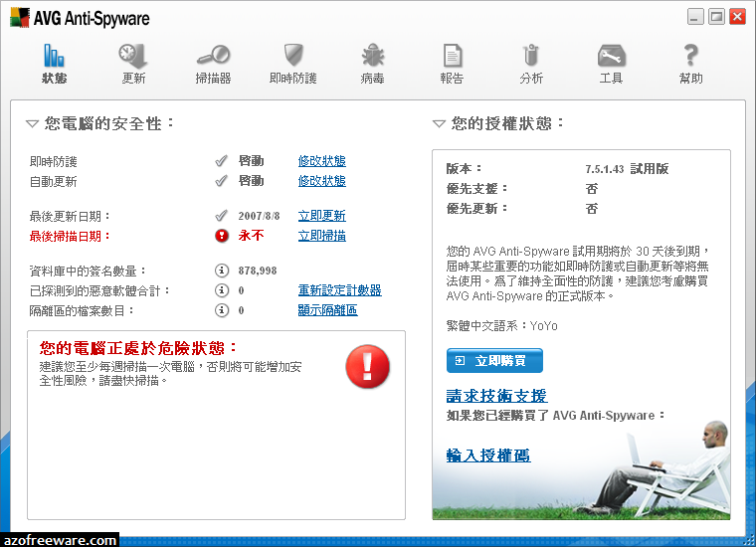Screen dimensions: 756x547
Task: Click checkmark icon beside 即時防護 row
Action: click(221, 161)
